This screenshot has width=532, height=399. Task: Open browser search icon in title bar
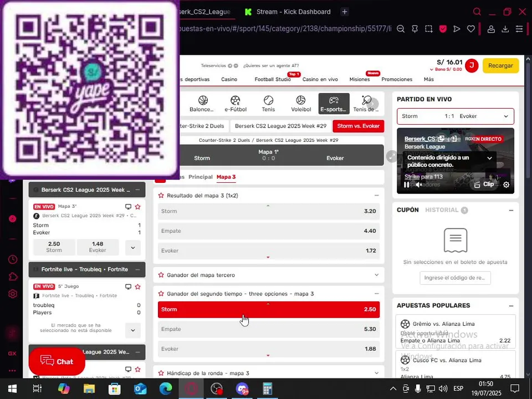[x=477, y=12]
